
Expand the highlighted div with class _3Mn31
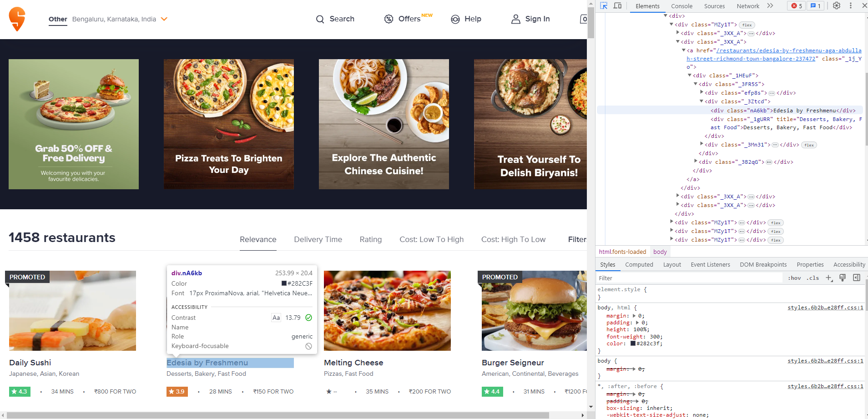tap(702, 144)
